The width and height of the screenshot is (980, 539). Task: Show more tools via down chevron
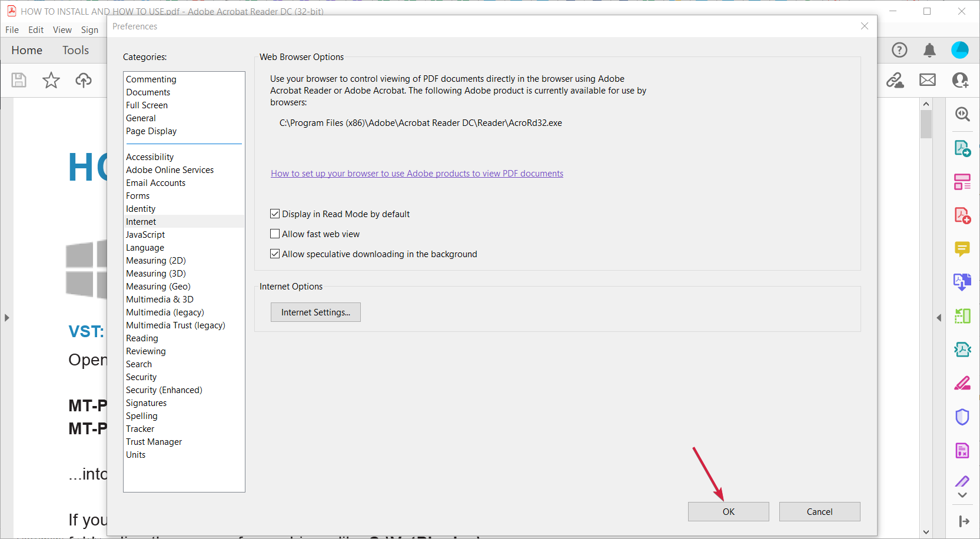(x=962, y=495)
